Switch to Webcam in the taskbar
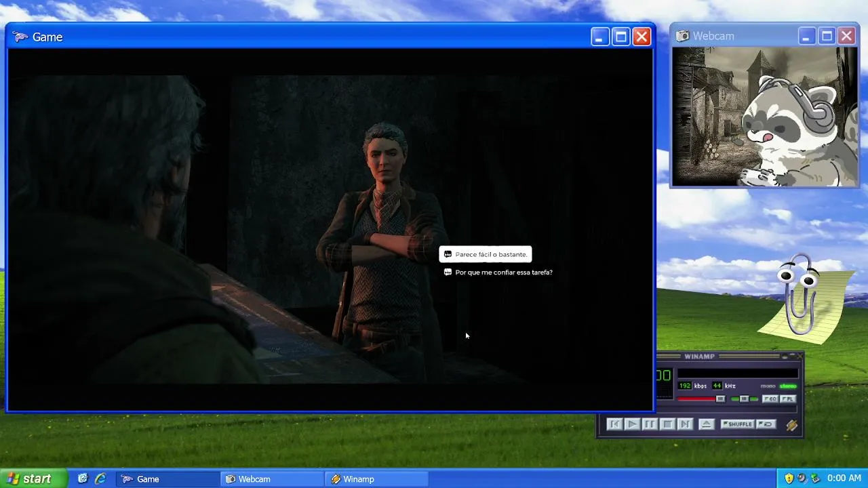This screenshot has height=488, width=868. click(273, 479)
